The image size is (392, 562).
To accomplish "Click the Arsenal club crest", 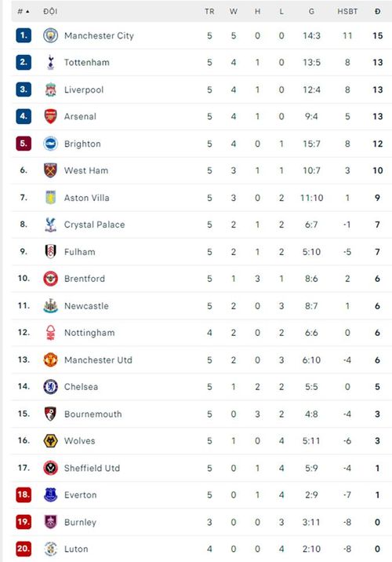I will [50, 116].
